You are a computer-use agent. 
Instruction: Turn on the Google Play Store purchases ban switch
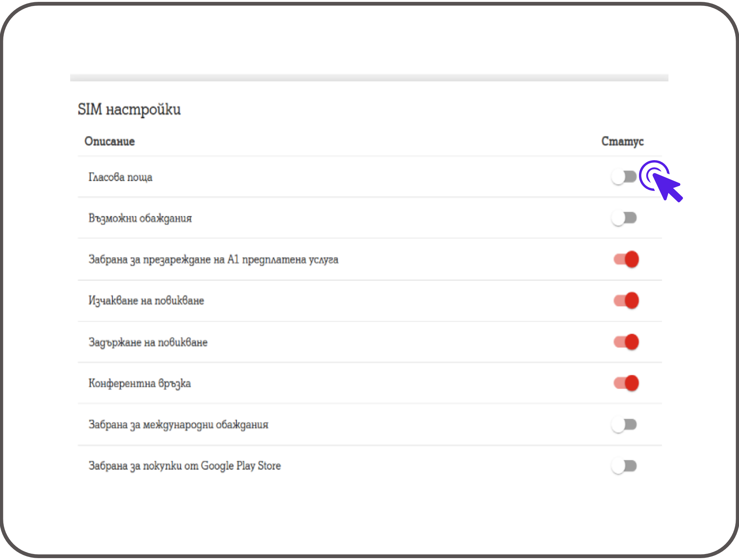click(x=624, y=466)
